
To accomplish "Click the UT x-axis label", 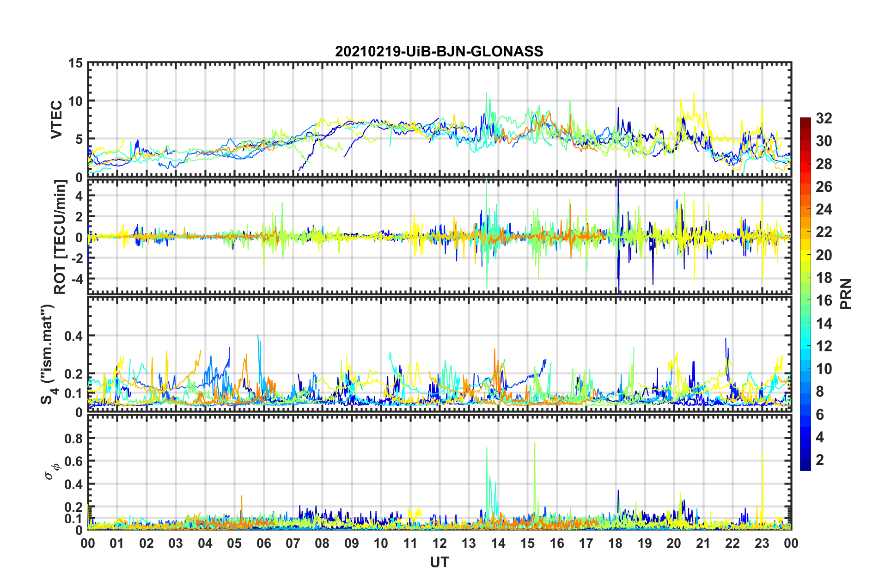I will (x=439, y=562).
